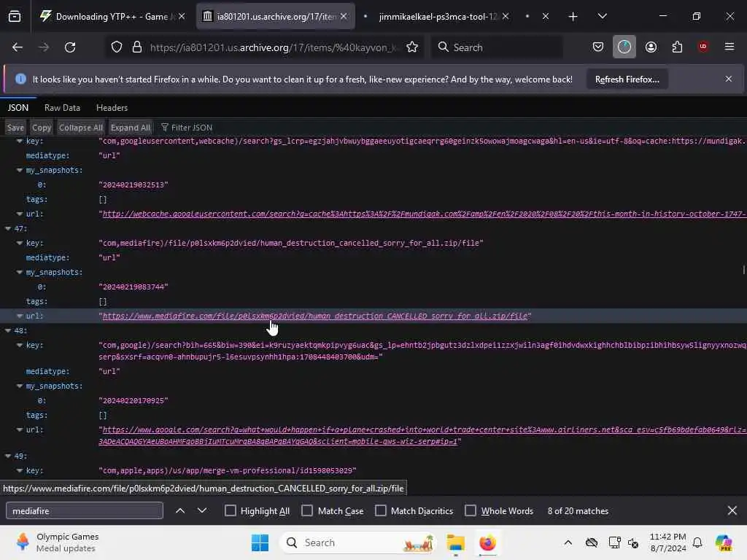Close the ia801201.us.archive.org tab
The image size is (747, 560).
[x=344, y=17]
